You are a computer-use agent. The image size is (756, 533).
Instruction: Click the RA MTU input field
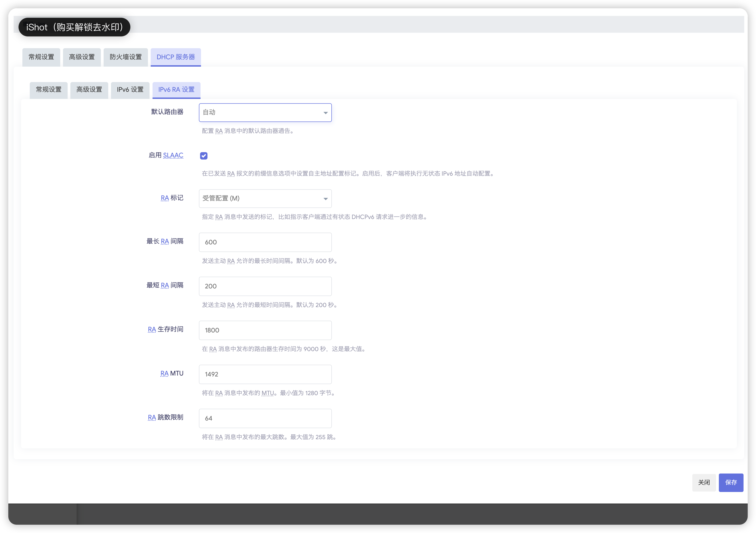tap(265, 374)
